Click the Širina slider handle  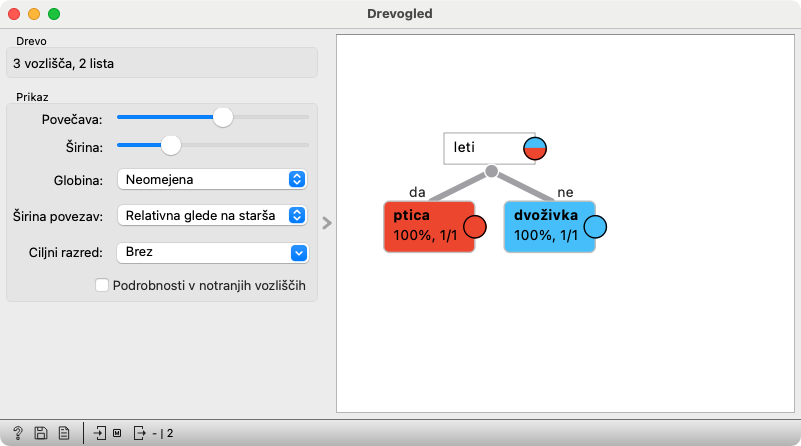pyautogui.click(x=171, y=145)
